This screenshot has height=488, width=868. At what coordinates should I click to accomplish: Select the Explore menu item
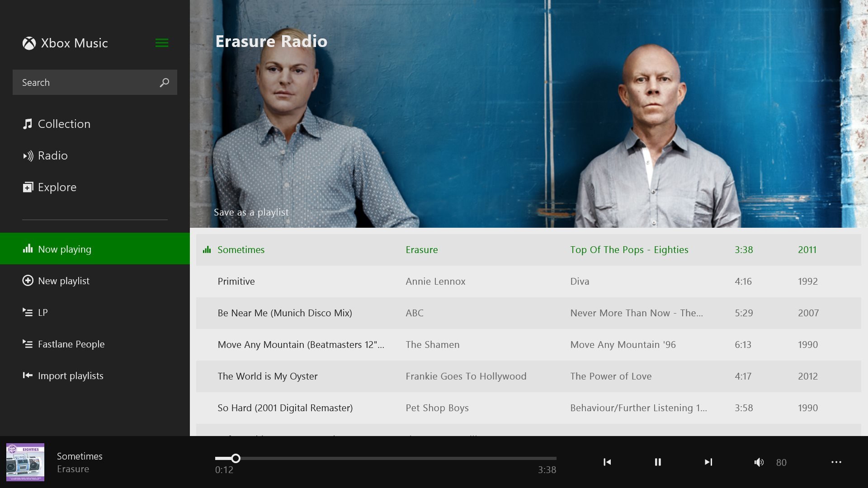pos(57,187)
